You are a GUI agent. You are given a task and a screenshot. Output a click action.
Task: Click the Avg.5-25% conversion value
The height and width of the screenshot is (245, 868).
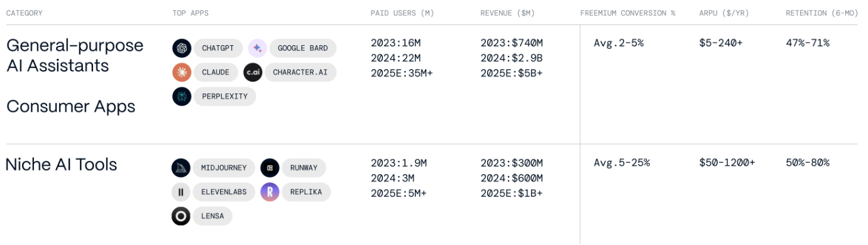tap(622, 163)
